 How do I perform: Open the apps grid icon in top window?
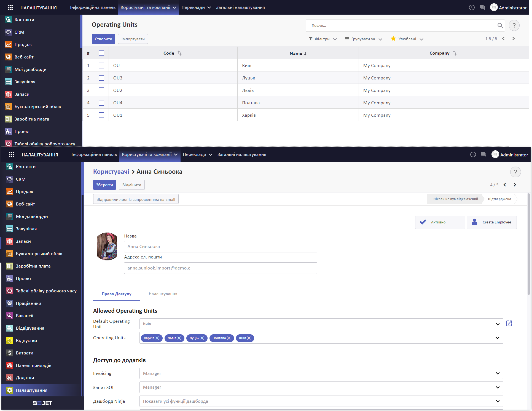pos(10,7)
